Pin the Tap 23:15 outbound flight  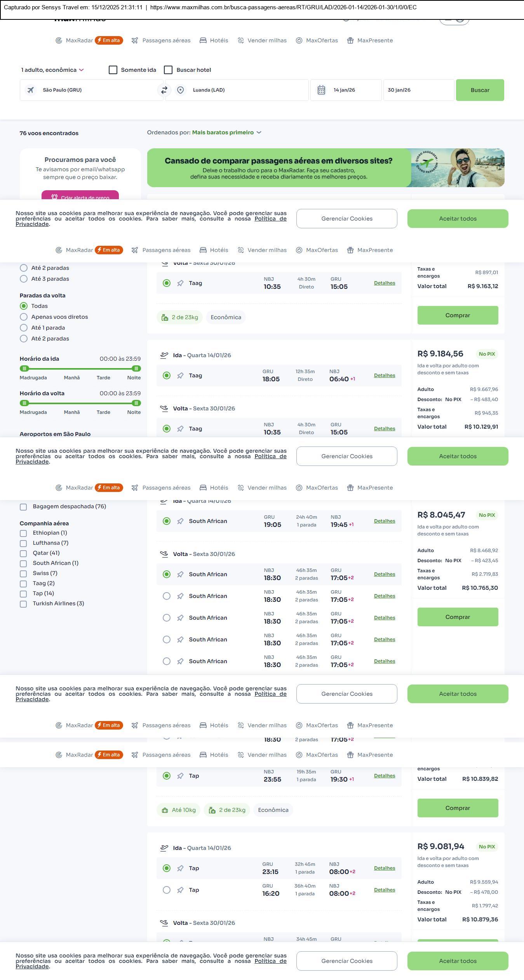(180, 869)
